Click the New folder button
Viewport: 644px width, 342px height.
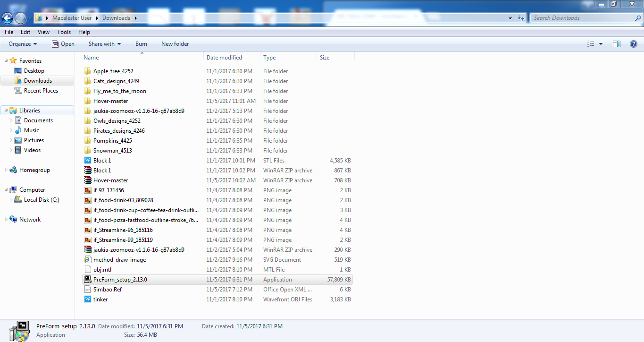(x=175, y=44)
